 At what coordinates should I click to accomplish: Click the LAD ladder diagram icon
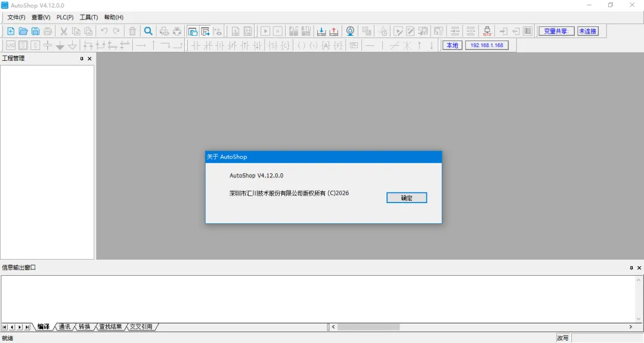point(11,45)
